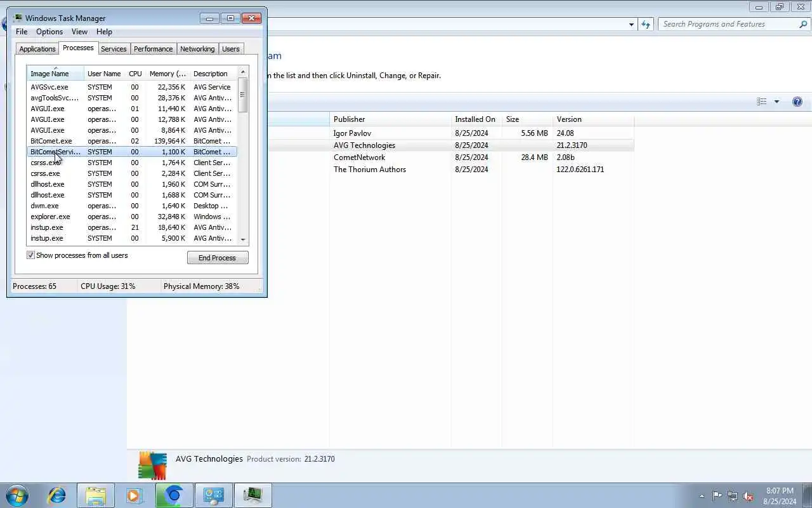Image resolution: width=812 pixels, height=508 pixels.
Task: Open the Options menu in Task Manager
Action: point(49,32)
